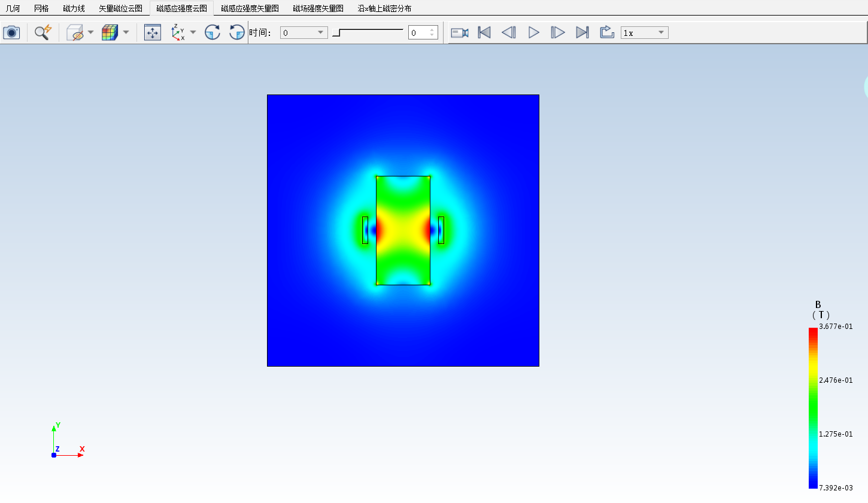Rotate view counterclockwise icon
The height and width of the screenshot is (503, 868).
pos(237,32)
